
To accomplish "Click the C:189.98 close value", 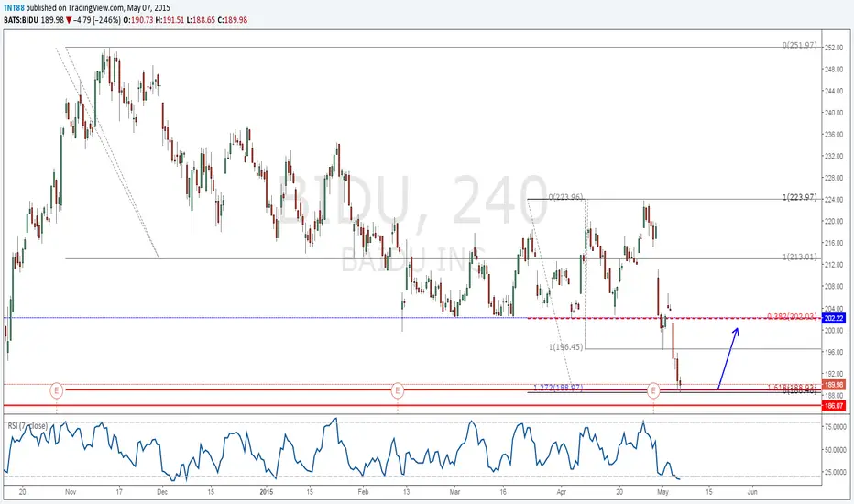I will click(233, 19).
